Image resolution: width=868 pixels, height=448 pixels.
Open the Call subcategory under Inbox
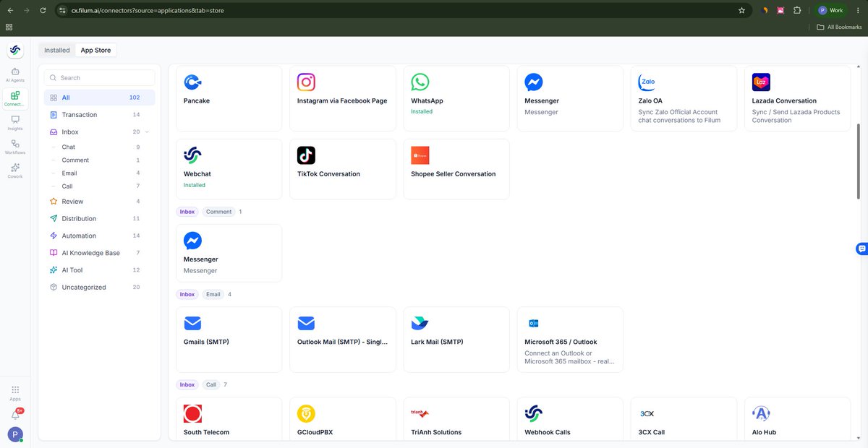[x=99, y=186]
